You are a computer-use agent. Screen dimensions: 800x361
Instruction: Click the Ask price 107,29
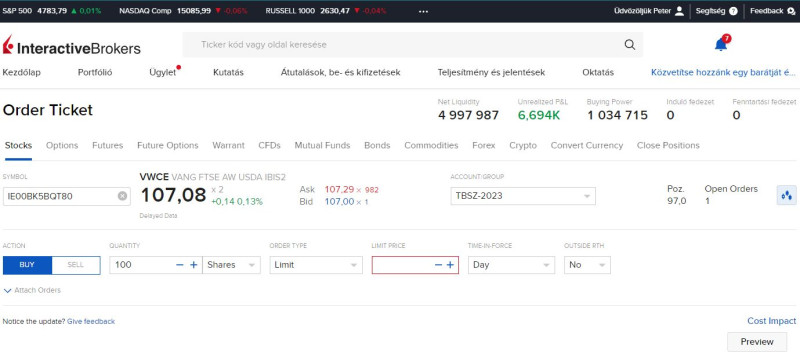coord(339,190)
